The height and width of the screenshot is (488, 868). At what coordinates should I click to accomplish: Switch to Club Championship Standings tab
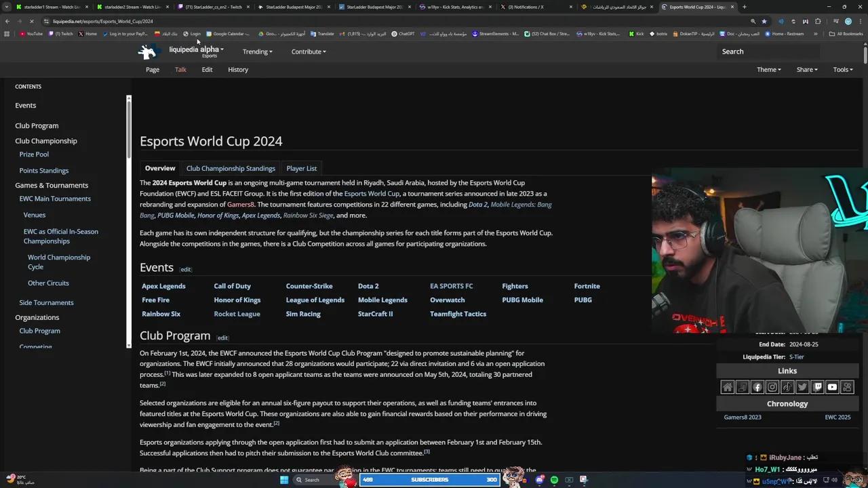click(x=231, y=168)
